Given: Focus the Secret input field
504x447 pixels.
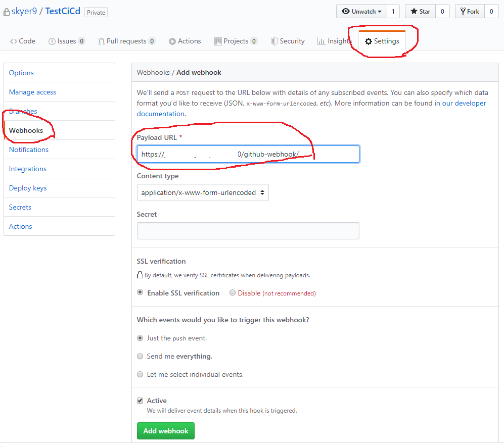Looking at the screenshot, I should (248, 231).
